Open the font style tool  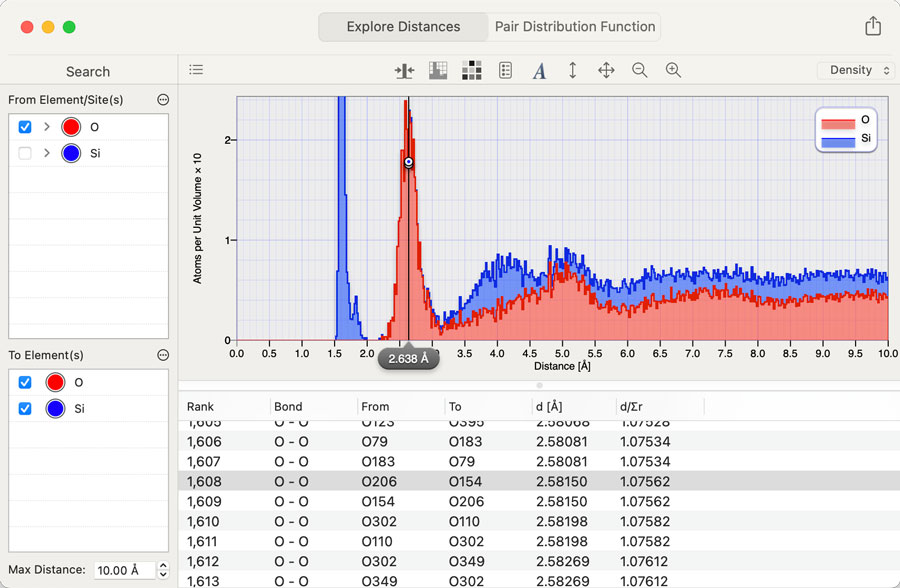[x=539, y=70]
